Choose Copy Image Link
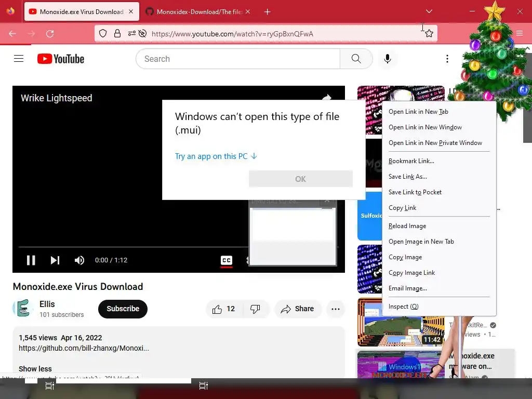The width and height of the screenshot is (532, 399). (439, 273)
